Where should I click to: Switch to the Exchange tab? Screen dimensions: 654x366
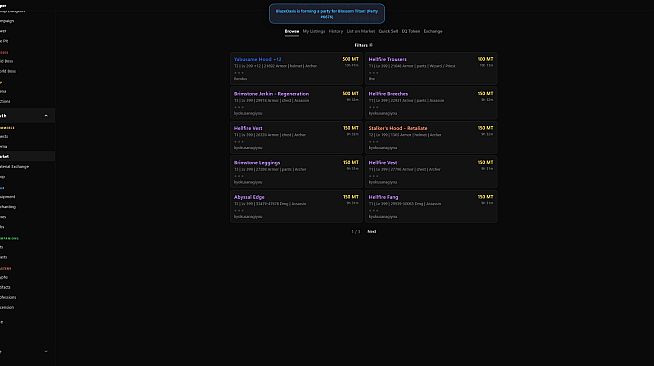(x=433, y=31)
